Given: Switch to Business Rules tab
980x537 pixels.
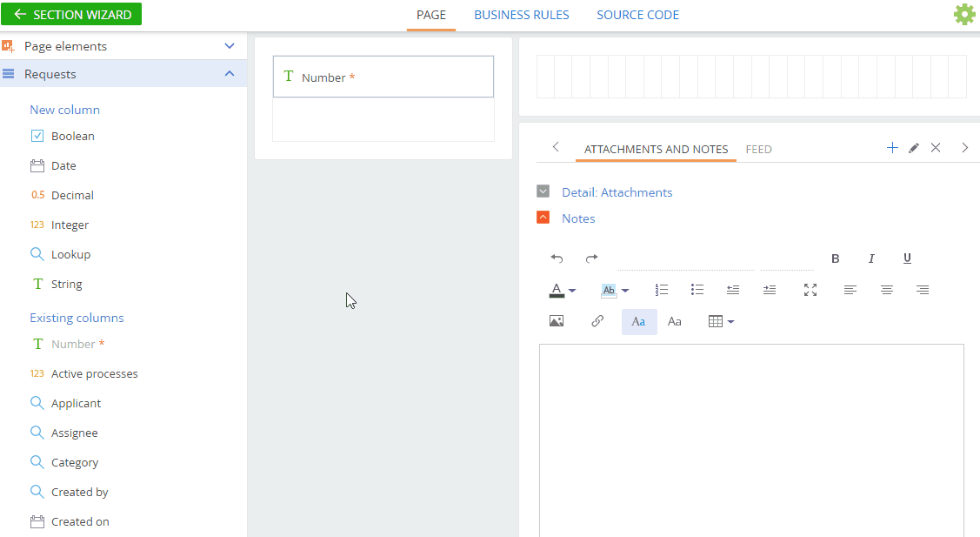Looking at the screenshot, I should (521, 15).
